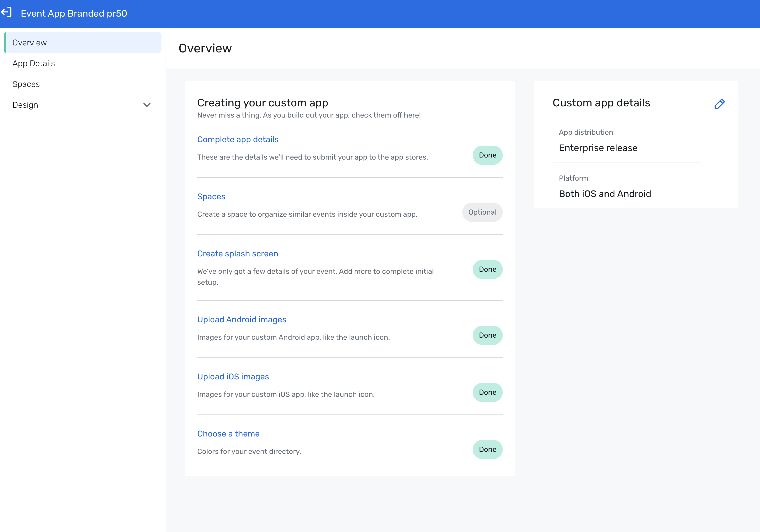Click the pencil edit icon

click(719, 104)
